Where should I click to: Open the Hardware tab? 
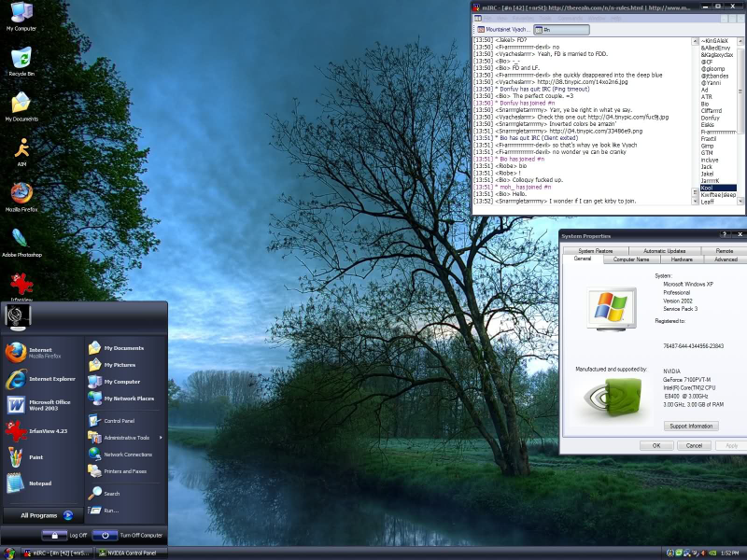coord(682,259)
